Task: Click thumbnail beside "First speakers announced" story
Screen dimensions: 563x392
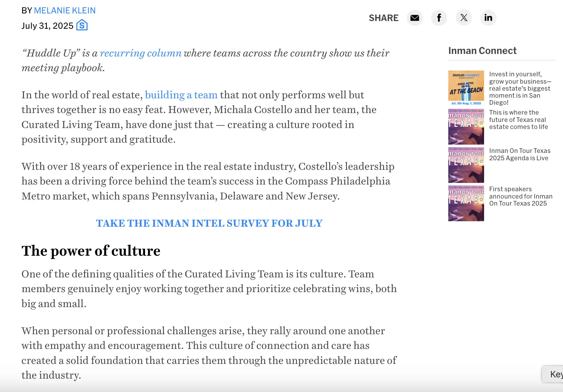Action: (x=466, y=203)
